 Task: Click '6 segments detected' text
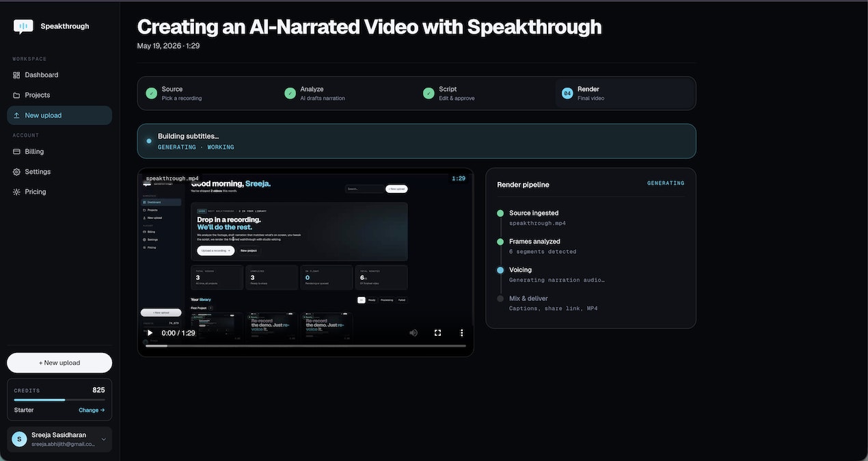[543, 252]
